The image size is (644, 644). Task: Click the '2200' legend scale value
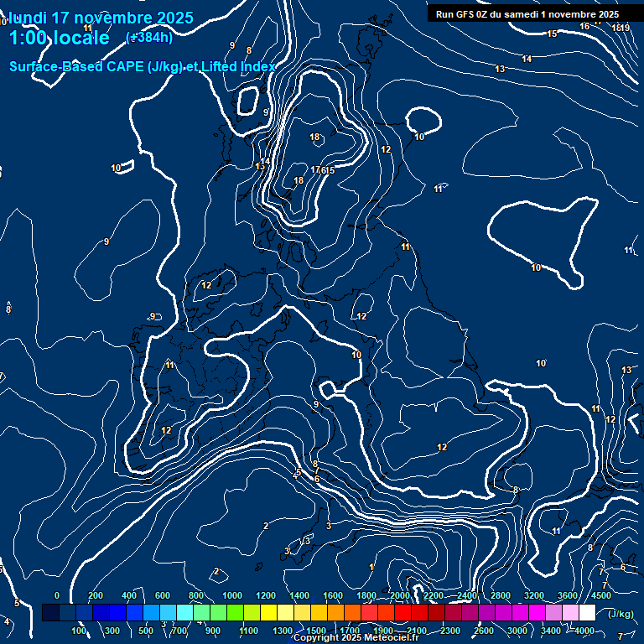point(434,595)
